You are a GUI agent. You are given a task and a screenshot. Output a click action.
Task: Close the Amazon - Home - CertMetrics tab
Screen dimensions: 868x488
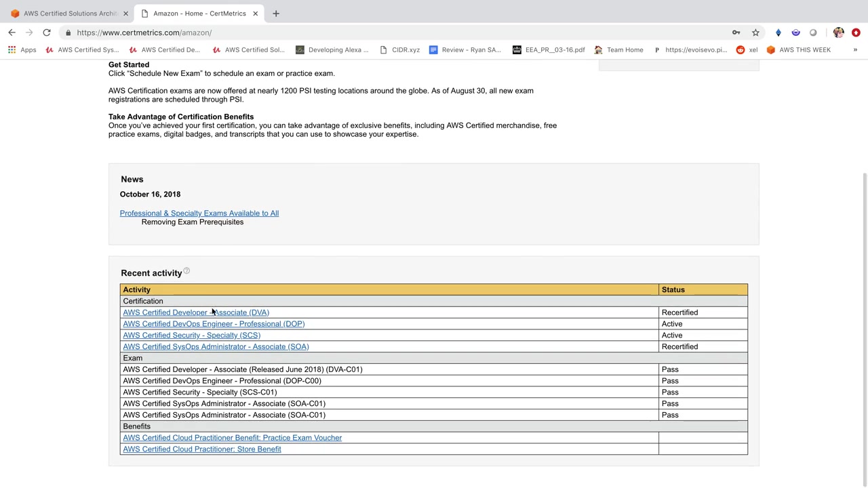(256, 14)
